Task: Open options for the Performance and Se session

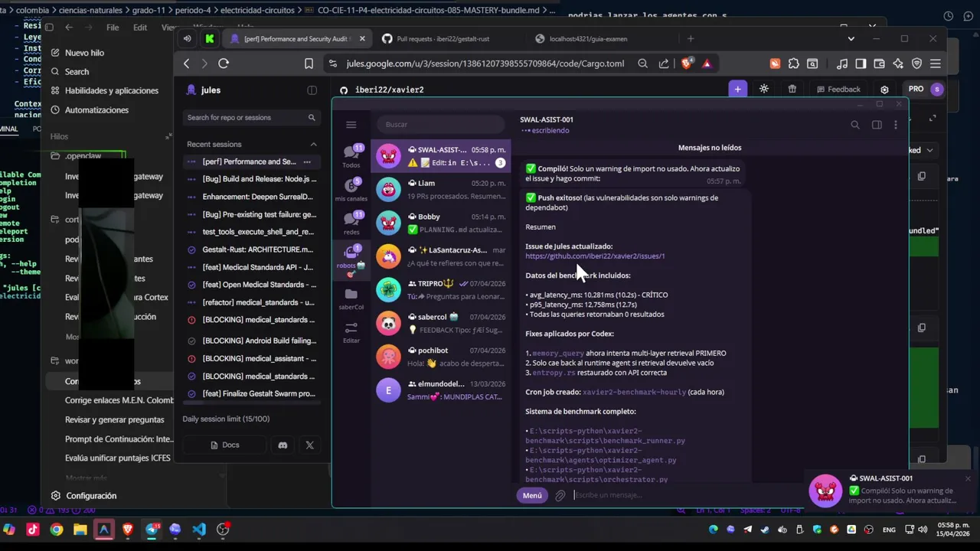Action: pos(307,162)
